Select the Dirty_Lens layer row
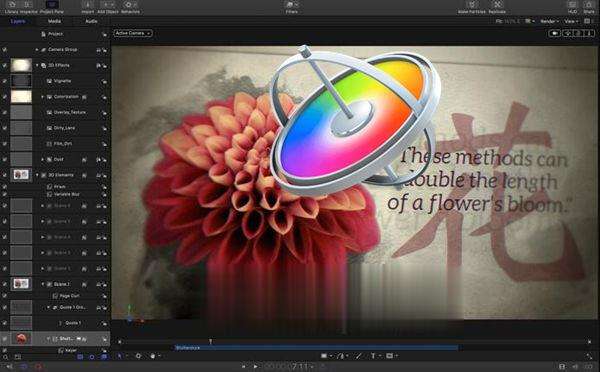This screenshot has width=600, height=372. tap(55, 128)
